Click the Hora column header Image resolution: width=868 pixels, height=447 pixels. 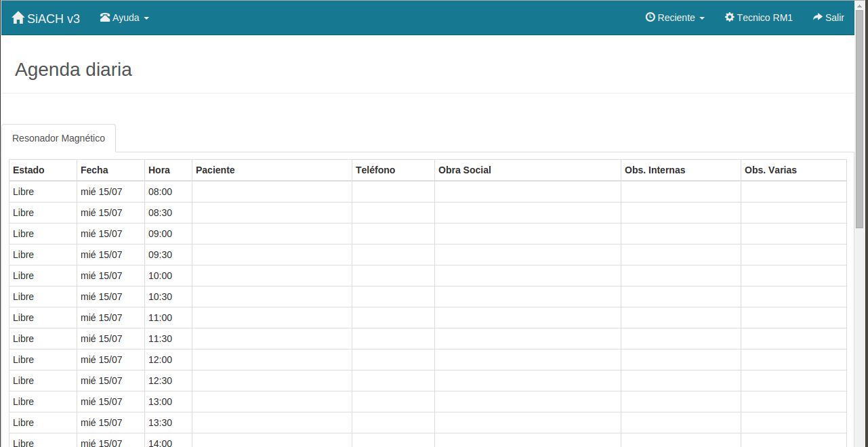click(x=168, y=170)
